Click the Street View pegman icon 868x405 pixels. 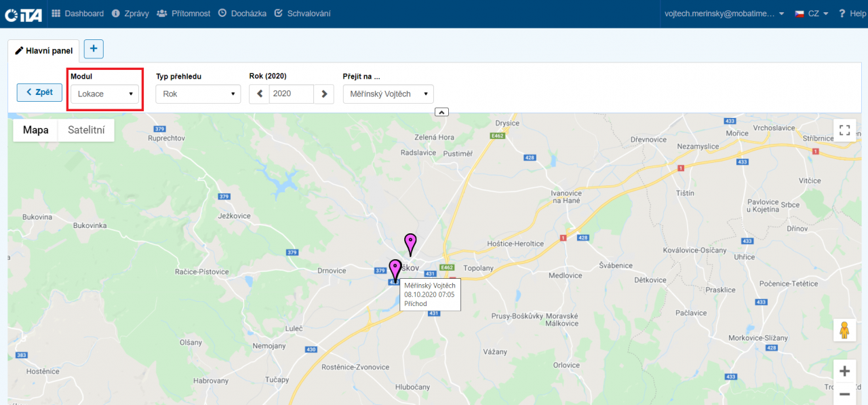pyautogui.click(x=844, y=330)
